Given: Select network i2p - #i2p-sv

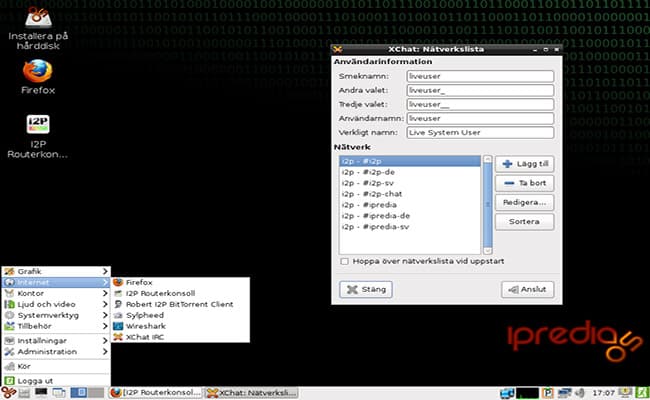Looking at the screenshot, I should tap(410, 183).
